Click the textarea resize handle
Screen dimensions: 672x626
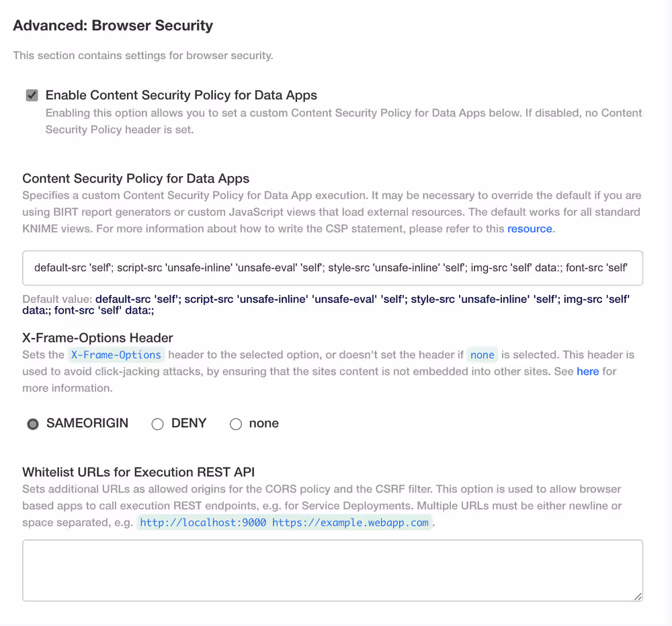click(637, 596)
